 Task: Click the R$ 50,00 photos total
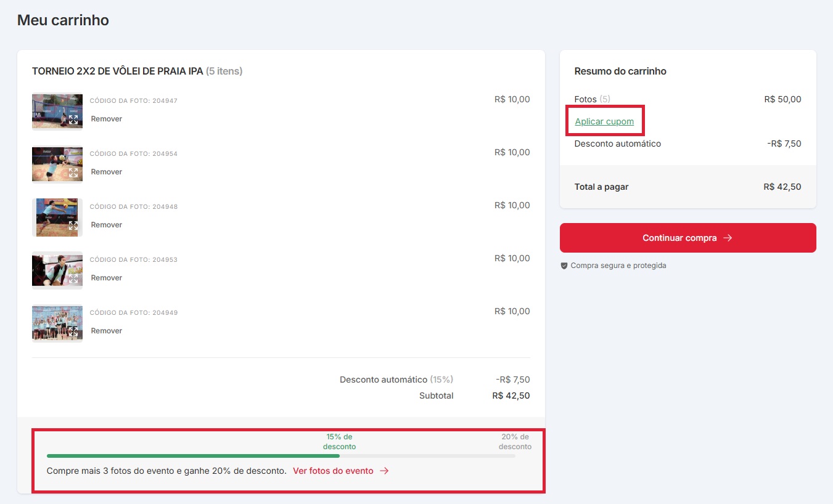[782, 99]
